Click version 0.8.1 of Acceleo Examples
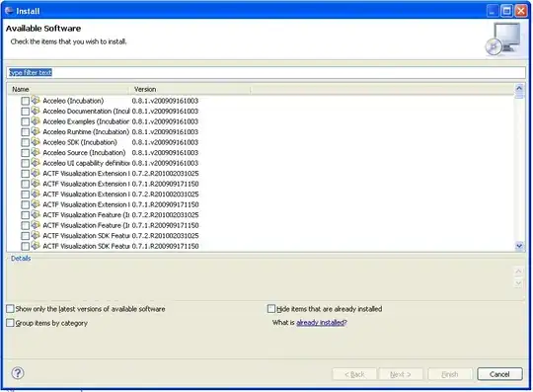Image resolution: width=533 pixels, height=392 pixels. [x=165, y=121]
